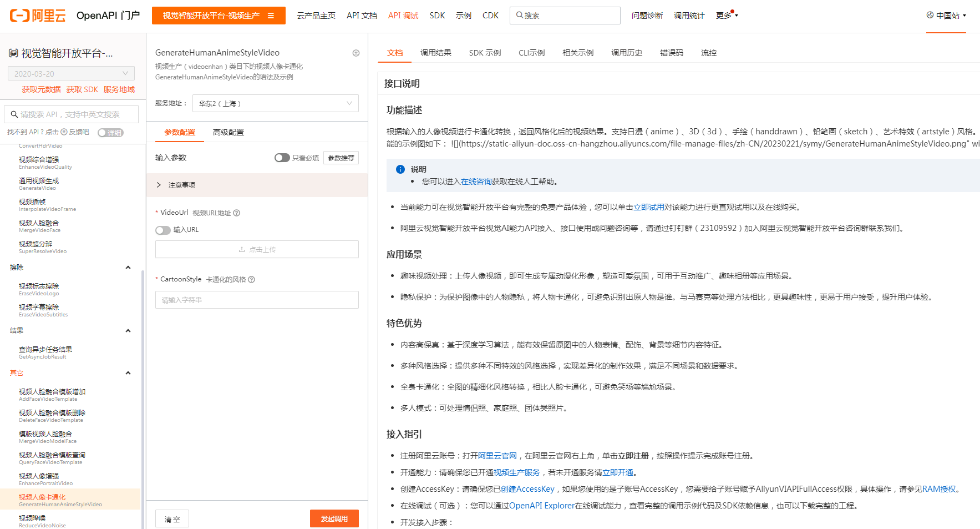
Task: Click the product icon beside 视觉智能开放平台 title
Action: 13,53
